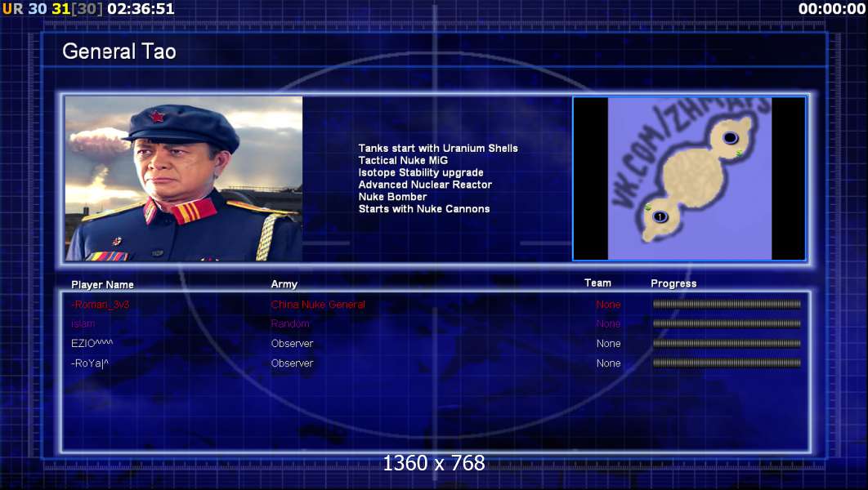
Task: Click EZIO^^^^'s Observer army entry
Action: coord(293,344)
